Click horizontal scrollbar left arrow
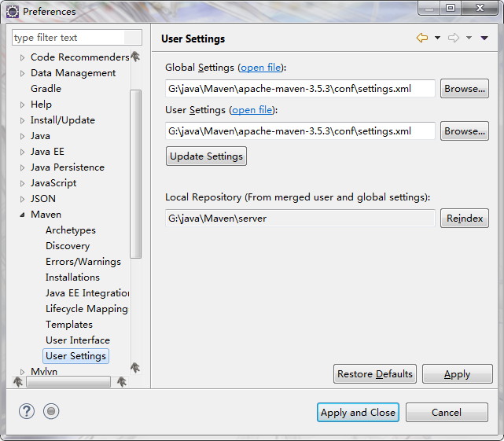The height and width of the screenshot is (441, 504). 18,381
